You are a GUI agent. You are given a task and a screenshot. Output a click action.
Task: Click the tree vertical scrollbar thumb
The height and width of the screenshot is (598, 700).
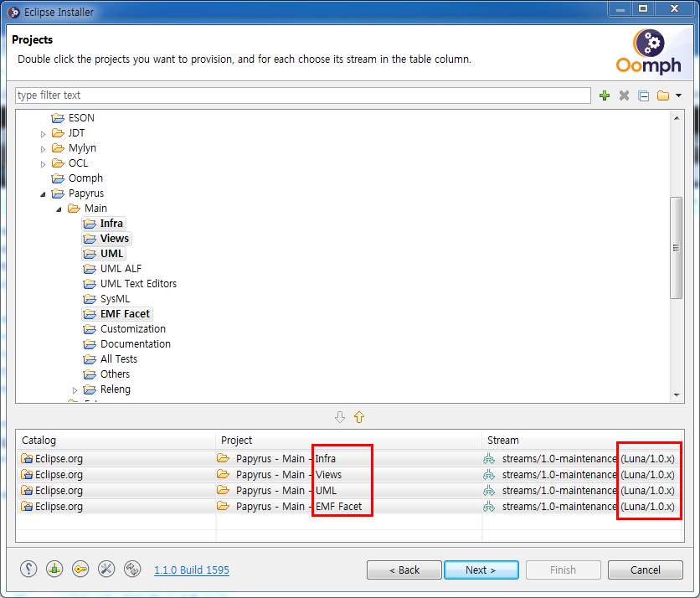[677, 247]
